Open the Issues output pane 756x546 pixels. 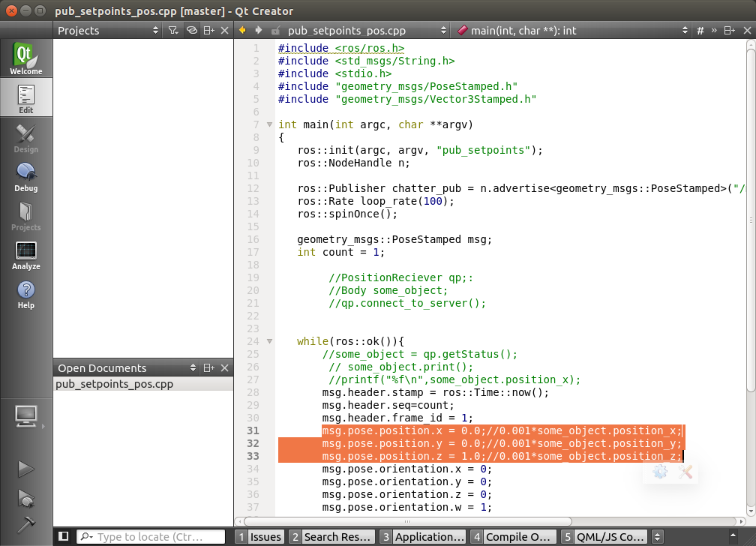pyautogui.click(x=259, y=536)
